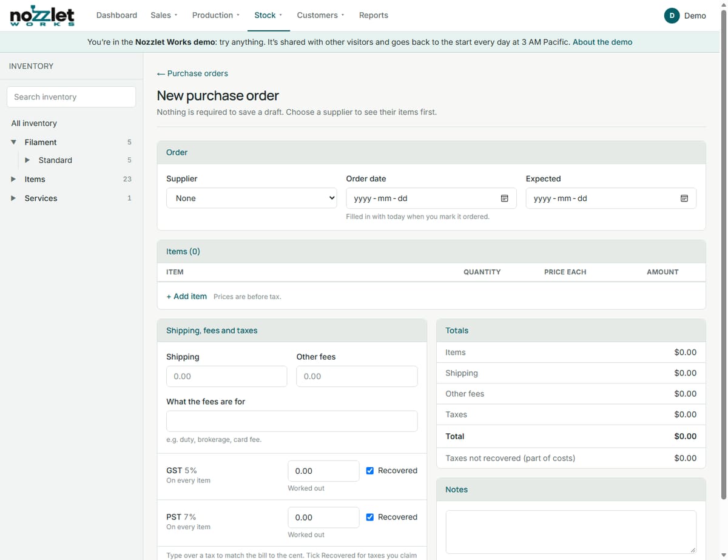The width and height of the screenshot is (728, 560).
Task: Click the 'Items (0)' section heading
Action: click(x=183, y=251)
